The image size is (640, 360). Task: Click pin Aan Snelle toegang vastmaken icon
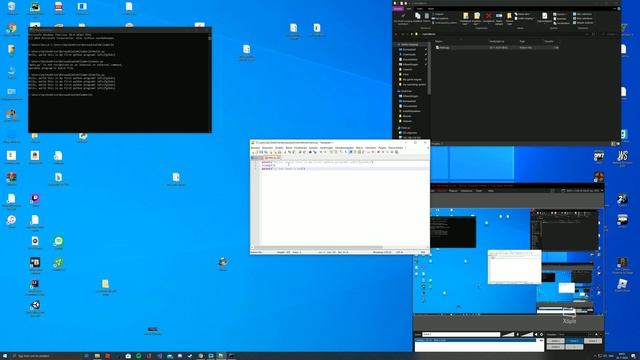click(x=403, y=16)
